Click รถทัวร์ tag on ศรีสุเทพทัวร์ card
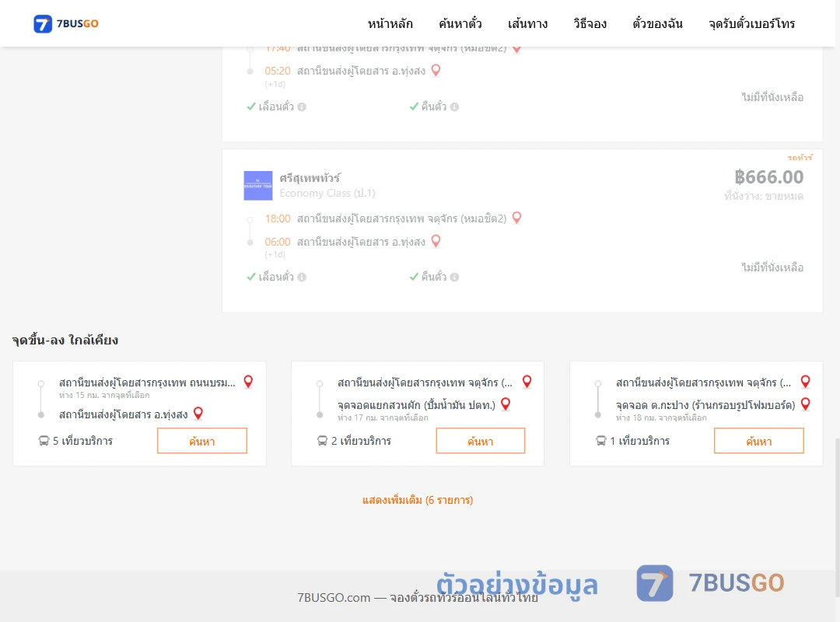This screenshot has height=622, width=840. coord(800,158)
